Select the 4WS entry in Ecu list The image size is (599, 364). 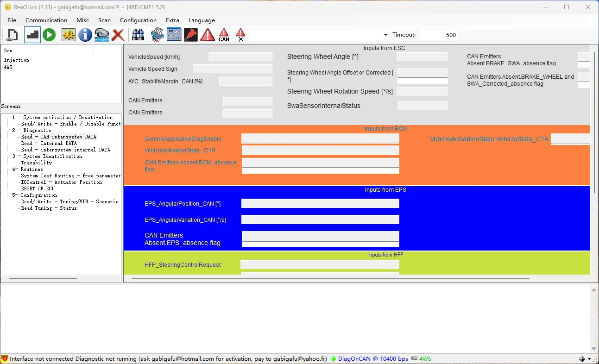click(x=8, y=68)
